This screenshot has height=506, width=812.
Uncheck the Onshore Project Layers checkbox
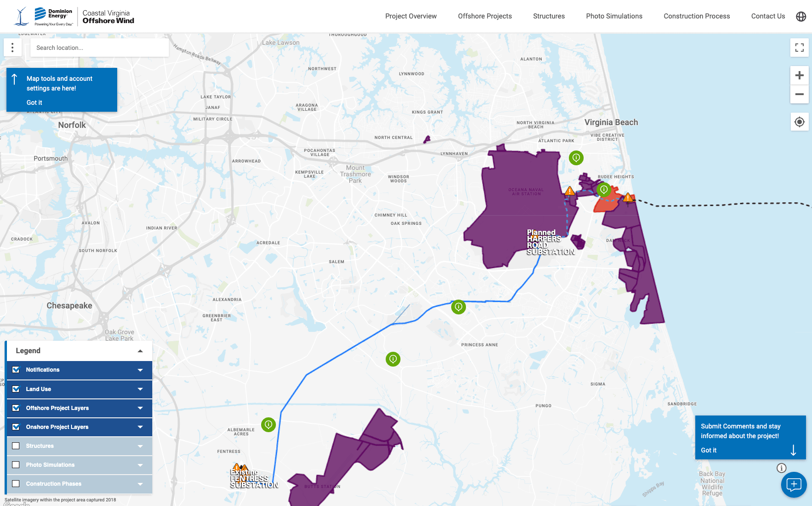point(16,427)
